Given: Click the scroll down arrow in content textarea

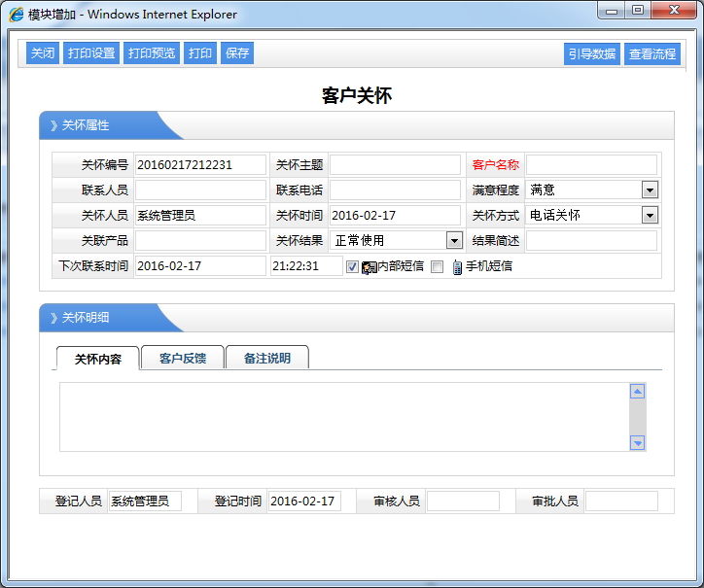Looking at the screenshot, I should (638, 443).
